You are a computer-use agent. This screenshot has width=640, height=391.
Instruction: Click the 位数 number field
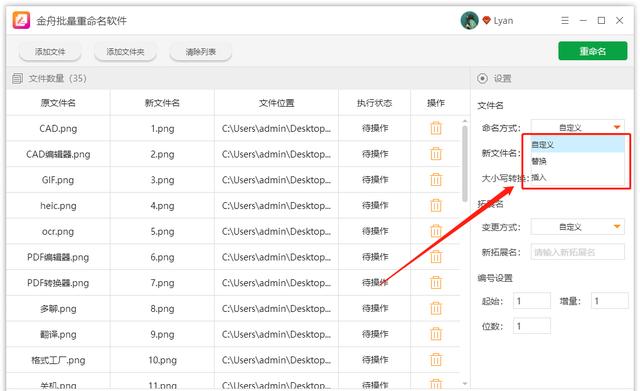point(531,326)
